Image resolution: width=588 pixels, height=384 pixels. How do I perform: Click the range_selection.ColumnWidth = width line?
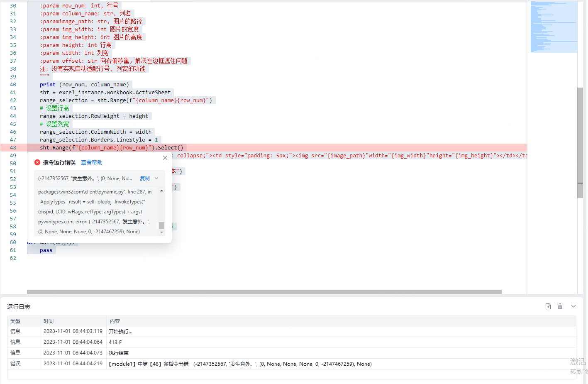click(x=95, y=132)
